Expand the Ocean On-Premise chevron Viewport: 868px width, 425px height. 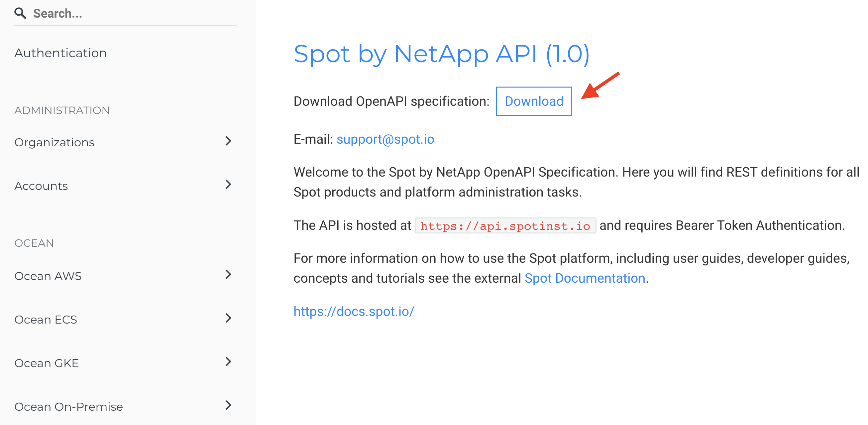coord(228,405)
